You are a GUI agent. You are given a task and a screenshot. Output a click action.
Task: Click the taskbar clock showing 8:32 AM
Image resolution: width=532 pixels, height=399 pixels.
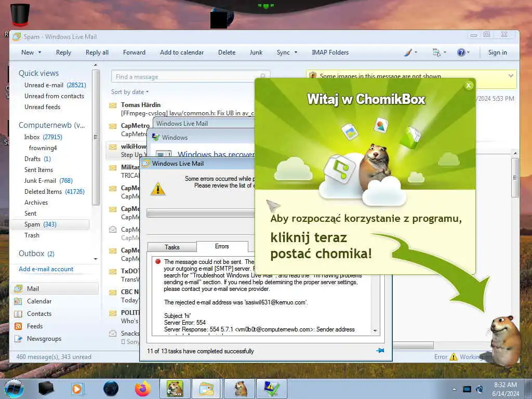pyautogui.click(x=506, y=385)
